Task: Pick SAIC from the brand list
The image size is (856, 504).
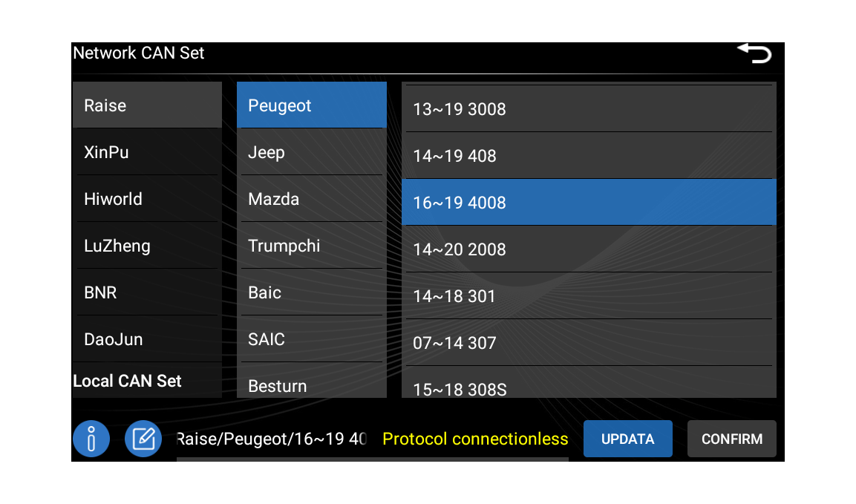Action: point(311,339)
